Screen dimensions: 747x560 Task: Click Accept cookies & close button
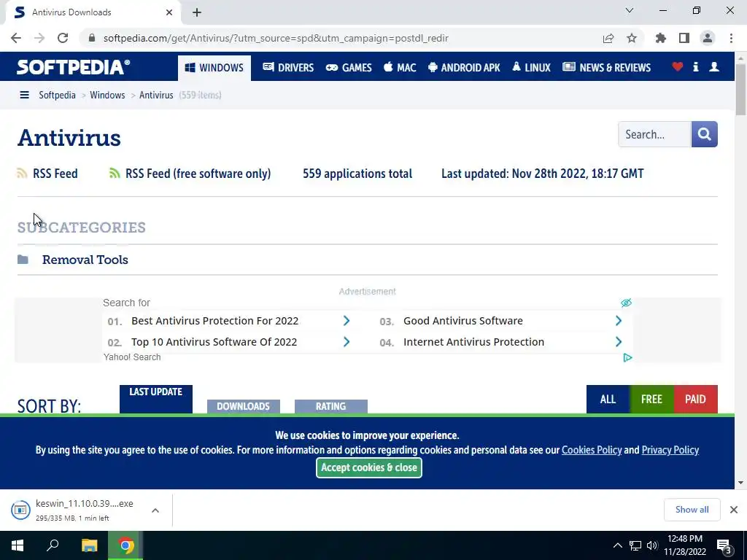pos(369,467)
